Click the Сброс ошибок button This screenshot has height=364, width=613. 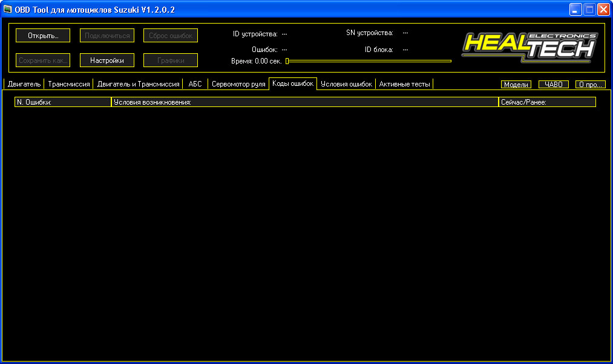(171, 36)
